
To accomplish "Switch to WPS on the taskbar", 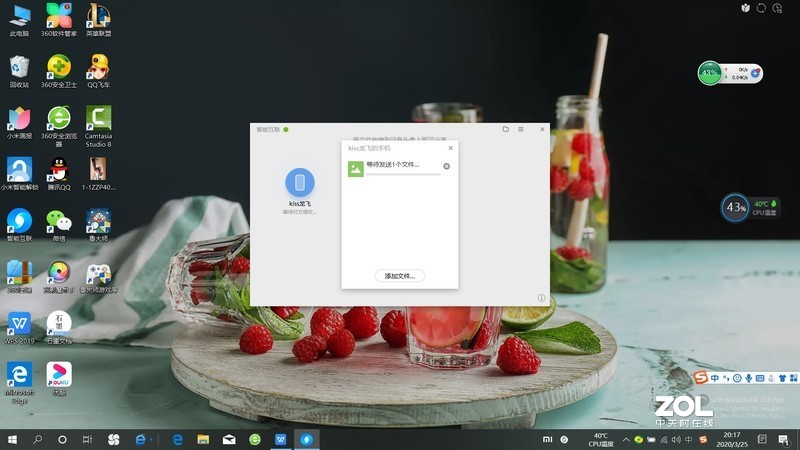I will [281, 439].
